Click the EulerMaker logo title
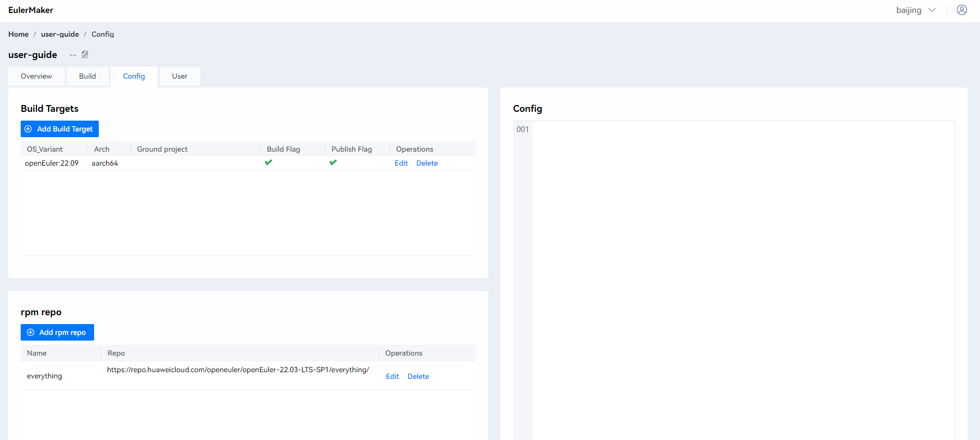The width and height of the screenshot is (980, 440). pyautogui.click(x=31, y=10)
